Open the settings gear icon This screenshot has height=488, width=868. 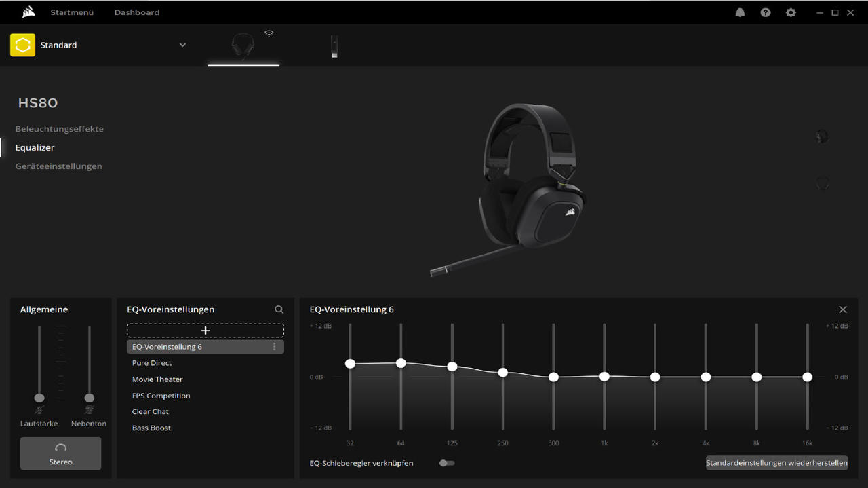click(x=791, y=12)
